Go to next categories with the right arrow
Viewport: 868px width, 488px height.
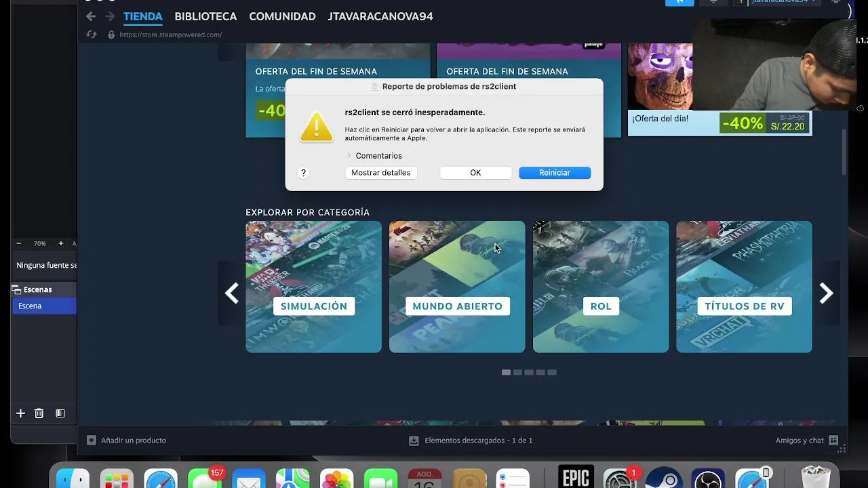pos(826,293)
